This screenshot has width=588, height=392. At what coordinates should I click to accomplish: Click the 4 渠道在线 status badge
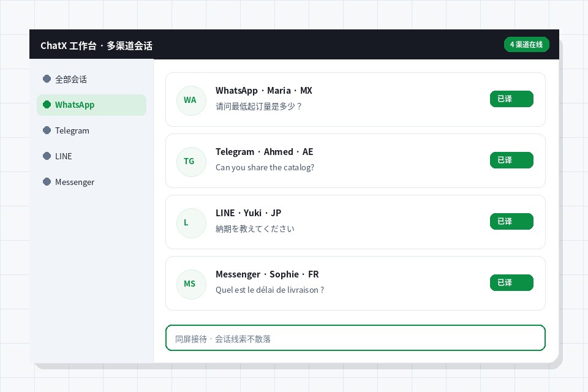tap(527, 45)
